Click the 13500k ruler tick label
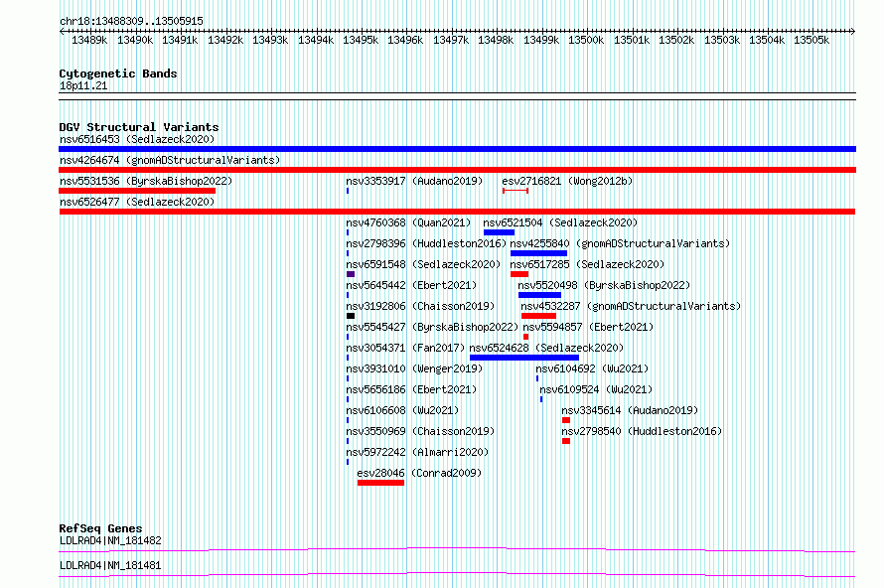 (x=586, y=40)
